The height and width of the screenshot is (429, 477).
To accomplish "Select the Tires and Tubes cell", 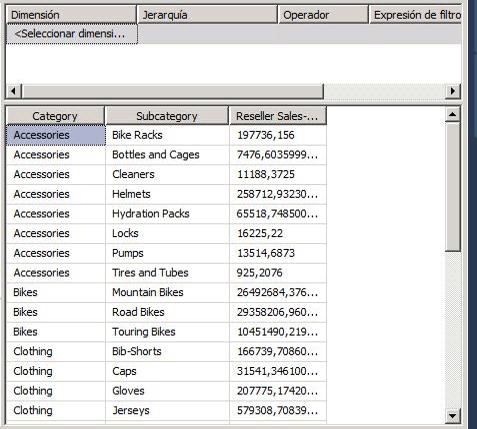I will click(x=167, y=273).
